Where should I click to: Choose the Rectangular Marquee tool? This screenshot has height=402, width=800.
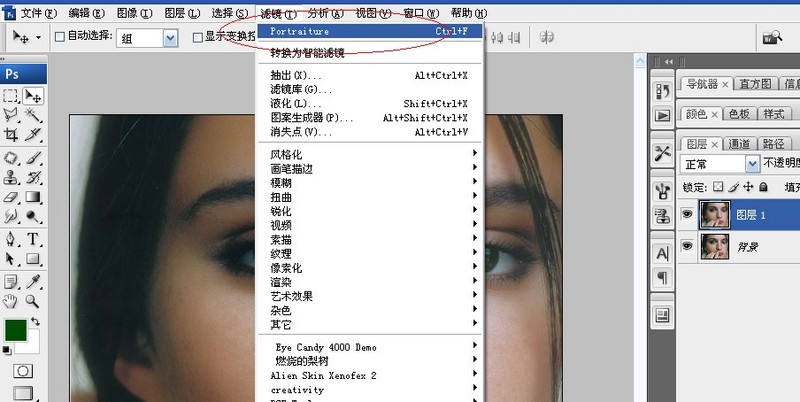coord(11,96)
